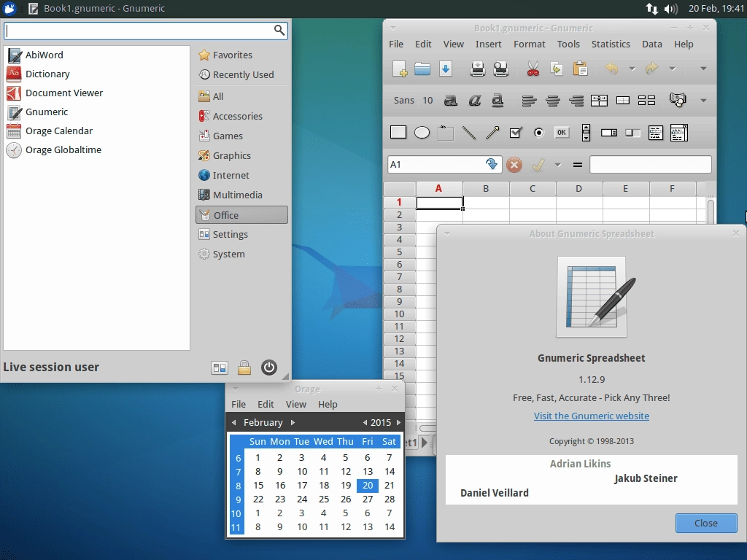Open the Data menu in Gnumeric
This screenshot has height=560, width=747.
click(x=651, y=44)
